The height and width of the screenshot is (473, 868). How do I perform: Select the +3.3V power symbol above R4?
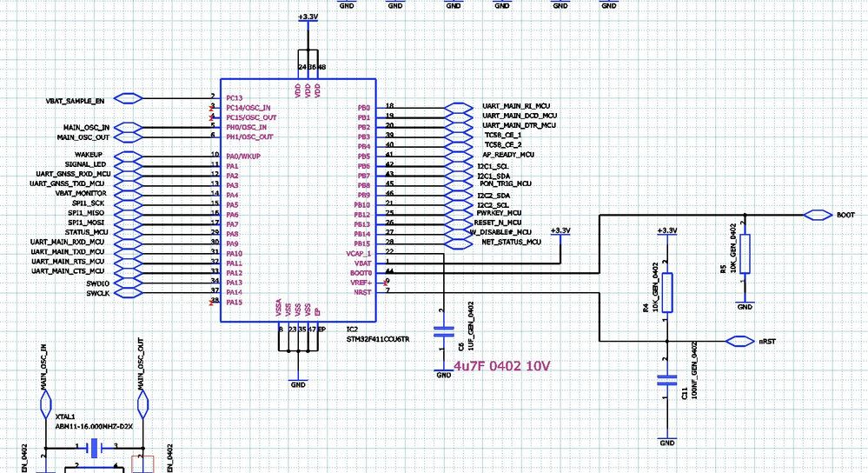pyautogui.click(x=667, y=233)
